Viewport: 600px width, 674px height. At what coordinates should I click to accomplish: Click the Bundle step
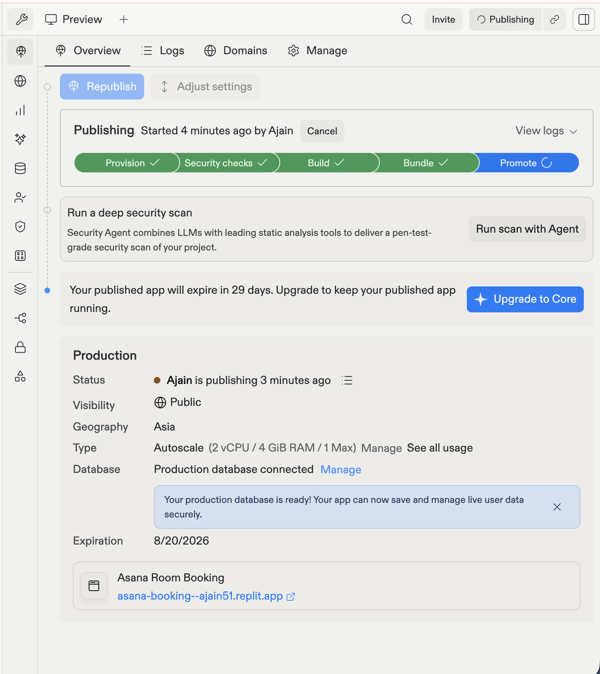426,163
